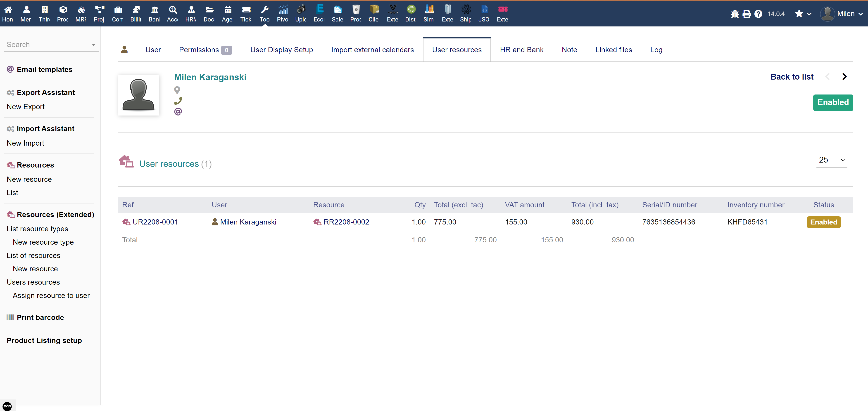
Task: Open resource reference UR2208-0001
Action: [155, 222]
